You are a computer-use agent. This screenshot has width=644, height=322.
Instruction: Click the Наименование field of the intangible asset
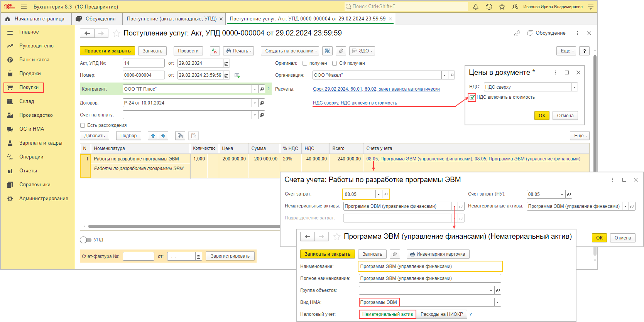click(x=430, y=266)
